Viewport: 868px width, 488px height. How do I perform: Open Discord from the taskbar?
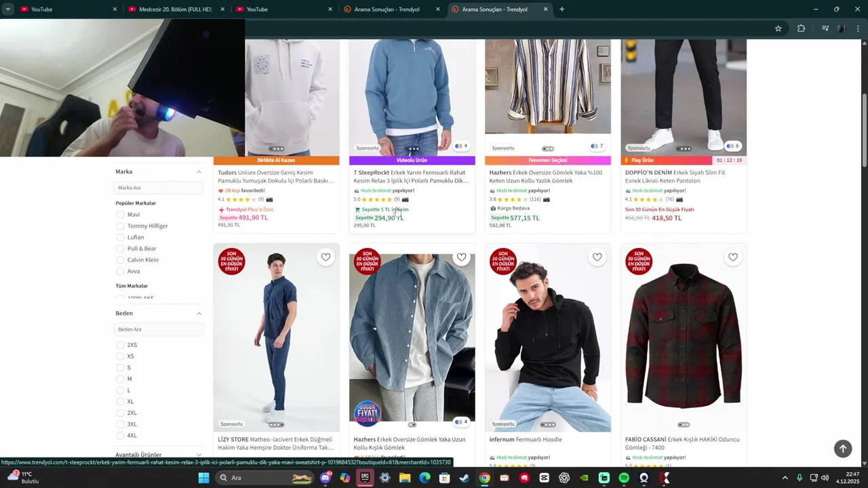click(x=325, y=478)
